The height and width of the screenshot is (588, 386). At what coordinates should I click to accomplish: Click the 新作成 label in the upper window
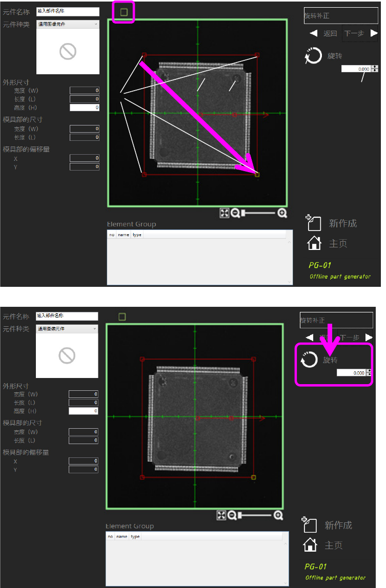[x=343, y=223]
